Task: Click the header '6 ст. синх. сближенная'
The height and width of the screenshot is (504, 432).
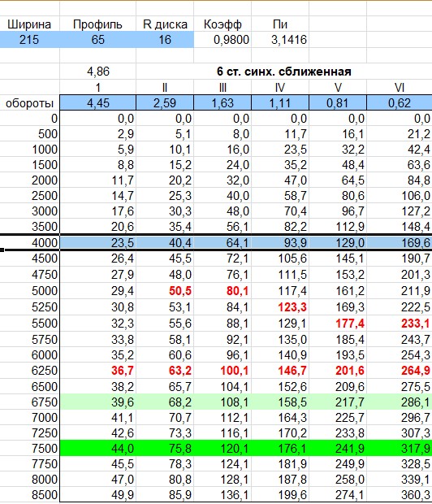Action: tap(284, 72)
